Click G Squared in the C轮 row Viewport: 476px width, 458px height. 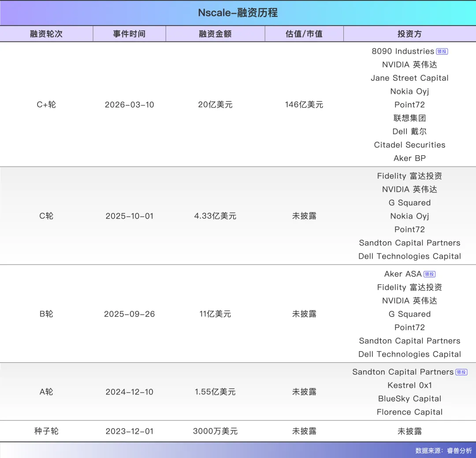(409, 203)
